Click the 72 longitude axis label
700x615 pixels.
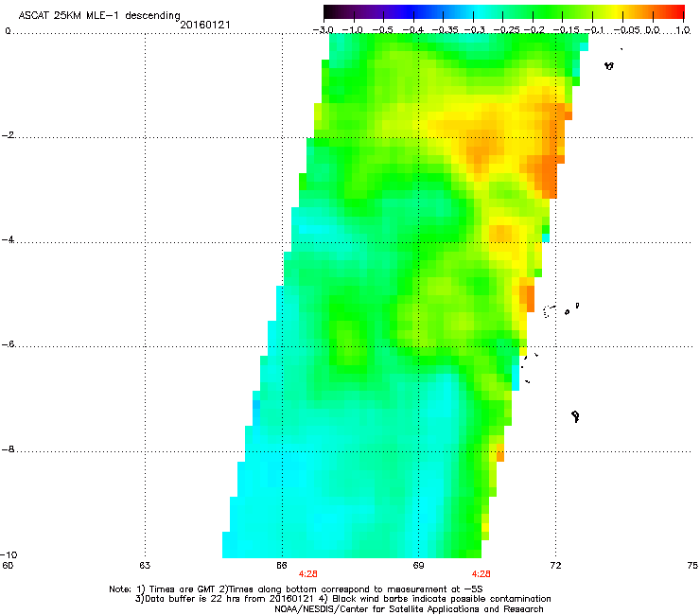[x=555, y=566]
